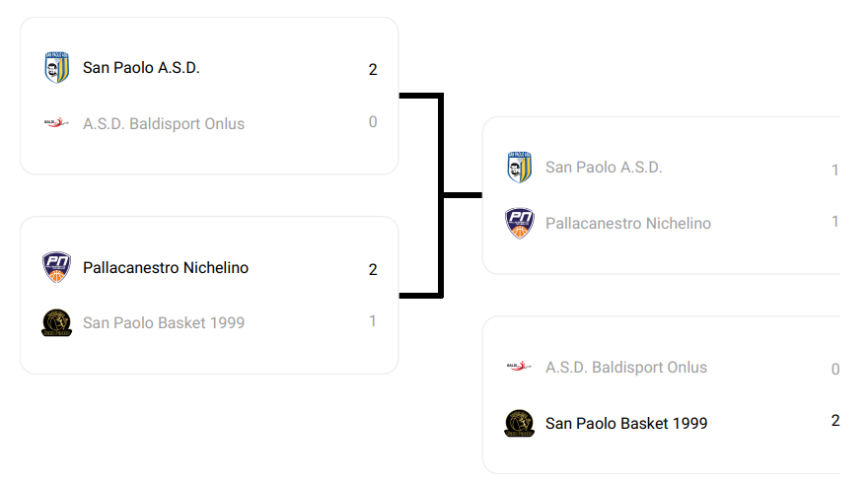Click San Paolo Basket 1999 logo in second semifinal
868x482 pixels.
pyautogui.click(x=56, y=322)
